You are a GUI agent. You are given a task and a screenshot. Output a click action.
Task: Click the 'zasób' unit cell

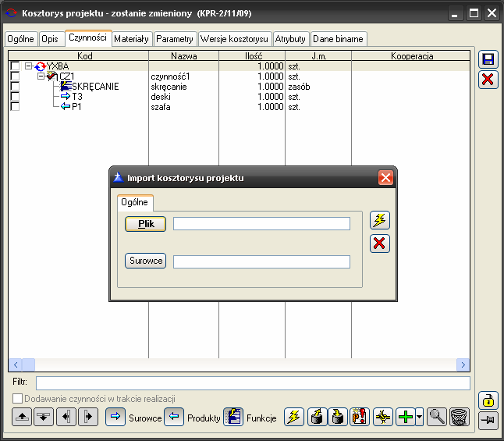pyautogui.click(x=299, y=87)
